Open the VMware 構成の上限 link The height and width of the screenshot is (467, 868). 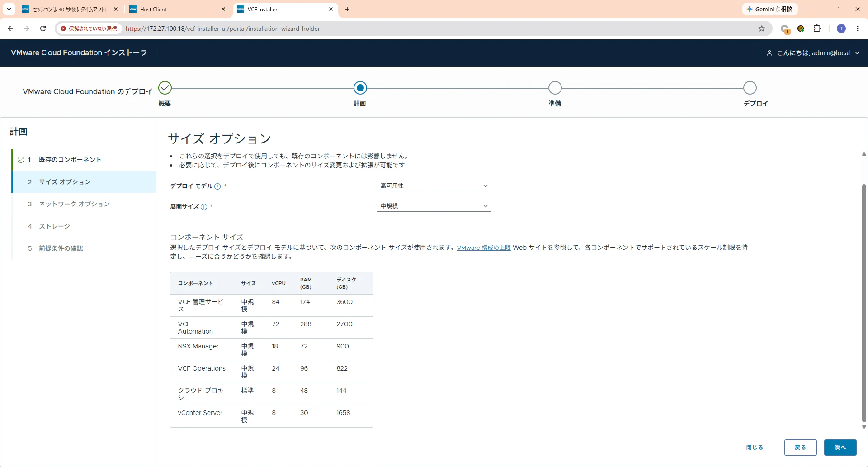pos(484,248)
